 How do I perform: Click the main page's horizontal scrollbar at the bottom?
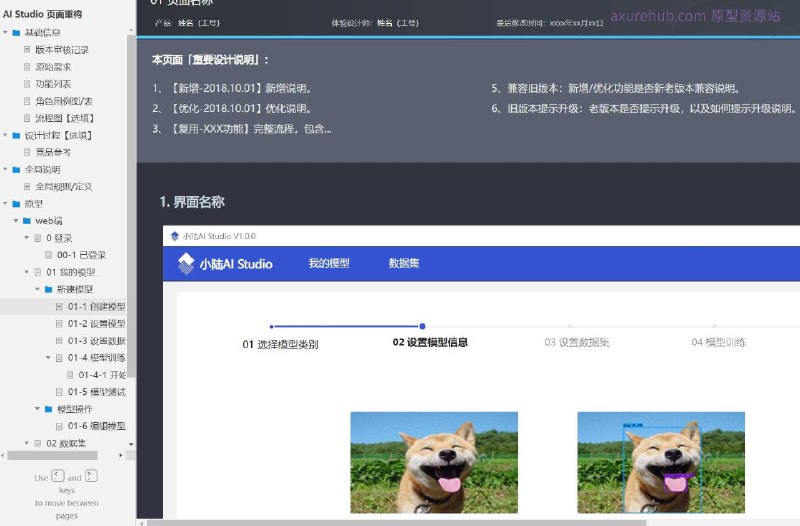[x=396, y=523]
